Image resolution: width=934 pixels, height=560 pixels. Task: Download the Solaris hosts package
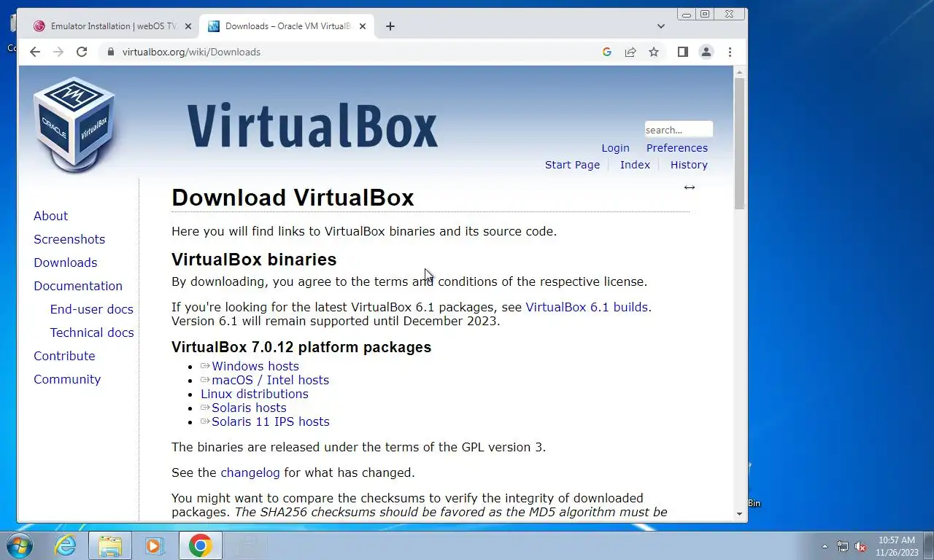click(x=249, y=408)
